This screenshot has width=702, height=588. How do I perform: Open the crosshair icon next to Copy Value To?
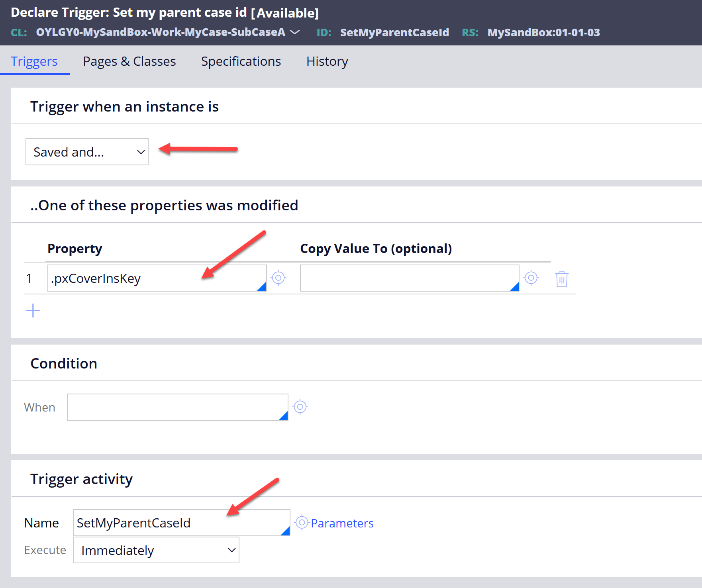click(x=531, y=278)
